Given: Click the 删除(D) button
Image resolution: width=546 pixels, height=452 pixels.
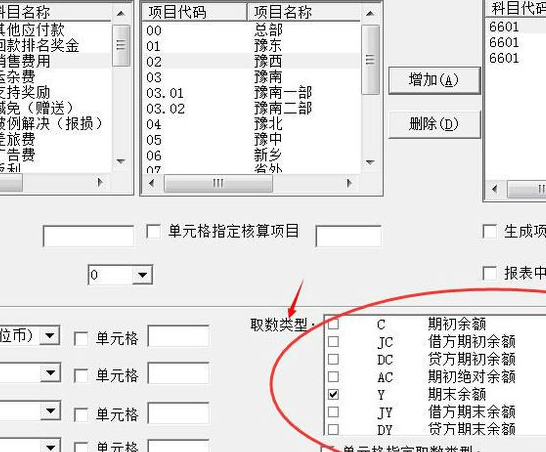Looking at the screenshot, I should point(434,124).
